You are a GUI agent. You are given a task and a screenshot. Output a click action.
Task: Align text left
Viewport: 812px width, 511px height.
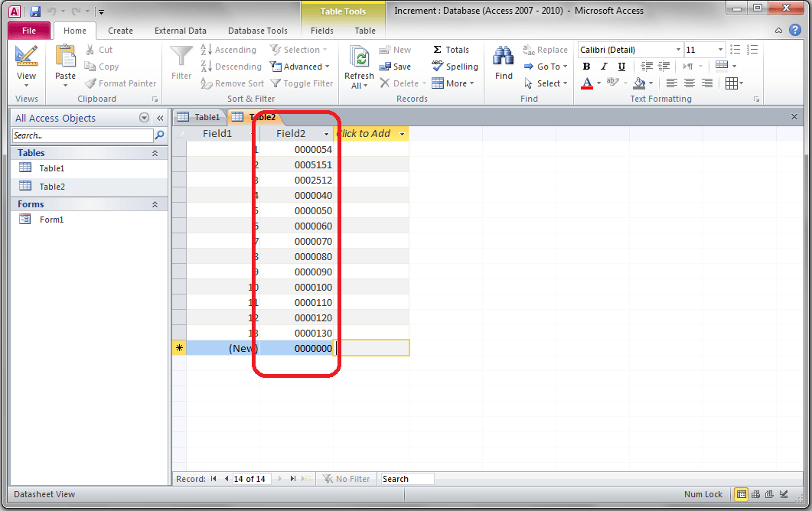(x=672, y=83)
